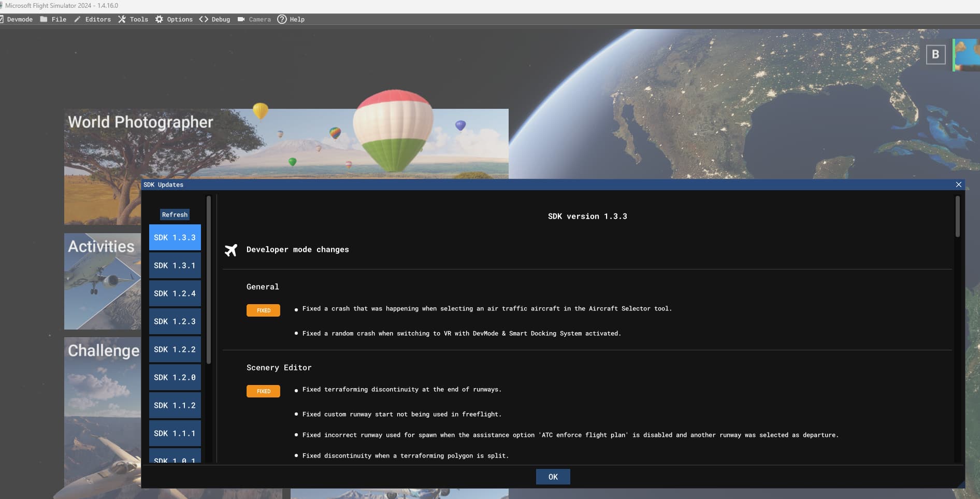Click the airplane icon by Developer mode changes

[x=231, y=250]
